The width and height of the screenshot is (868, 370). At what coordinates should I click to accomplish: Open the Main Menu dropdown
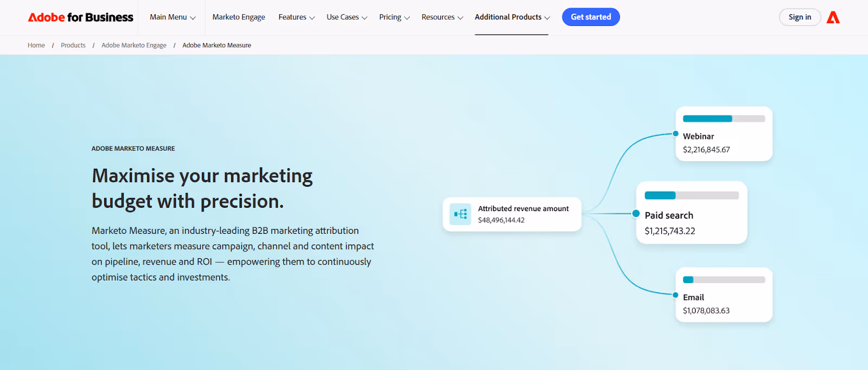coord(173,17)
